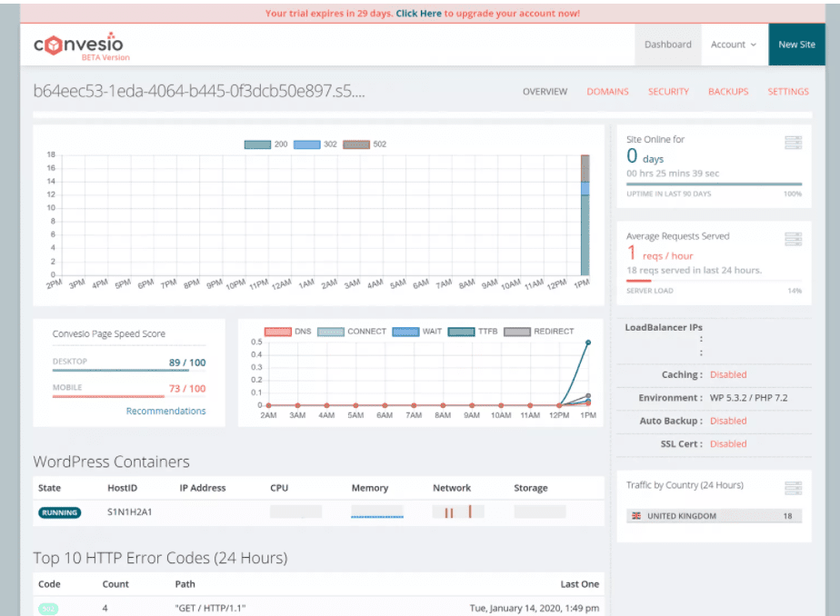Switch to the SETTINGS tab
This screenshot has height=616, width=840.
788,92
